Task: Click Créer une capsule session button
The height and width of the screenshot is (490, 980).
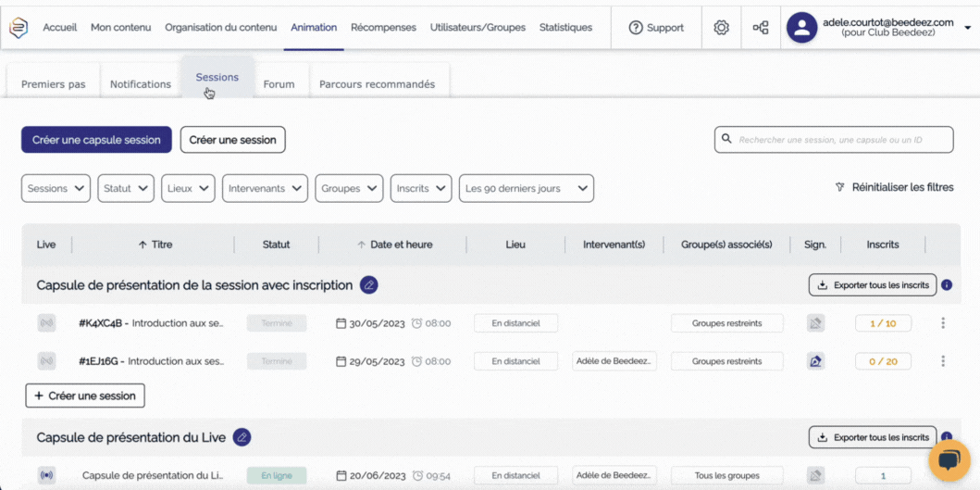Action: tap(96, 140)
